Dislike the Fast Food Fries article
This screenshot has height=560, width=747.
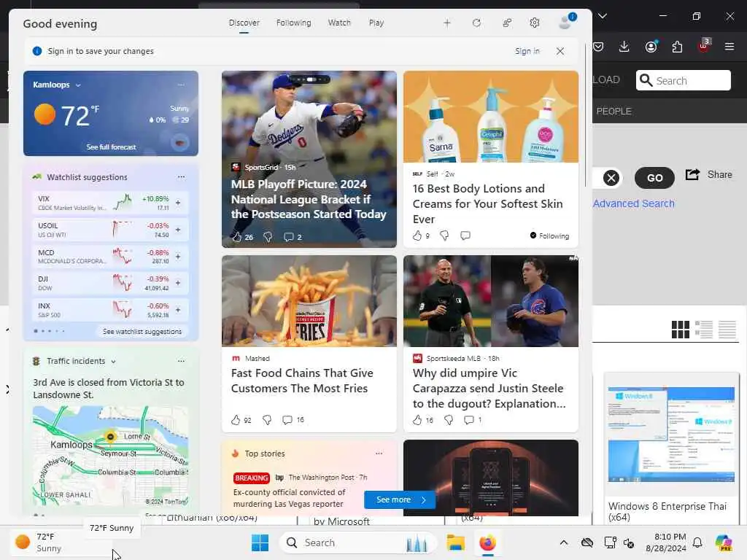tap(267, 419)
